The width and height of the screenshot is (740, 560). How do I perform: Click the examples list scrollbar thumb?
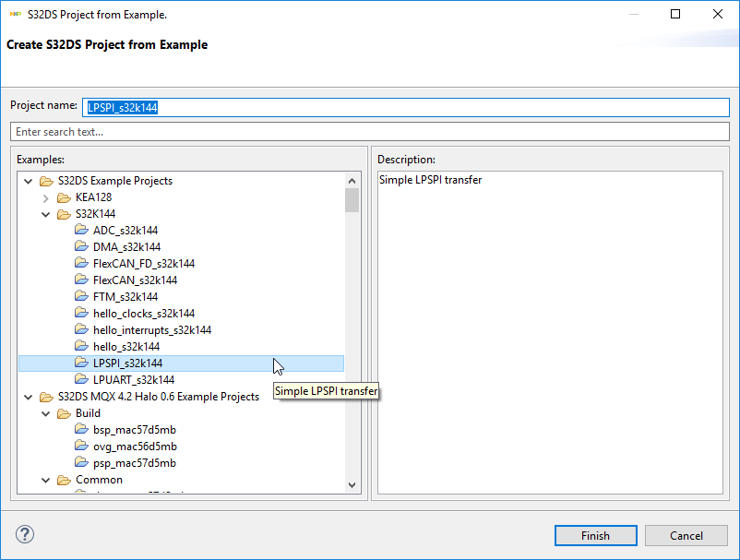tap(352, 200)
